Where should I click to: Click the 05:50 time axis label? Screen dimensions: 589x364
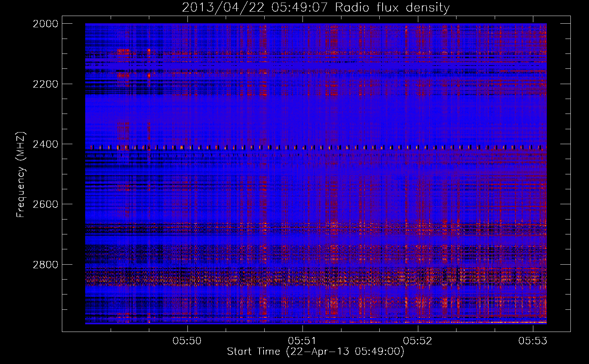pyautogui.click(x=187, y=341)
